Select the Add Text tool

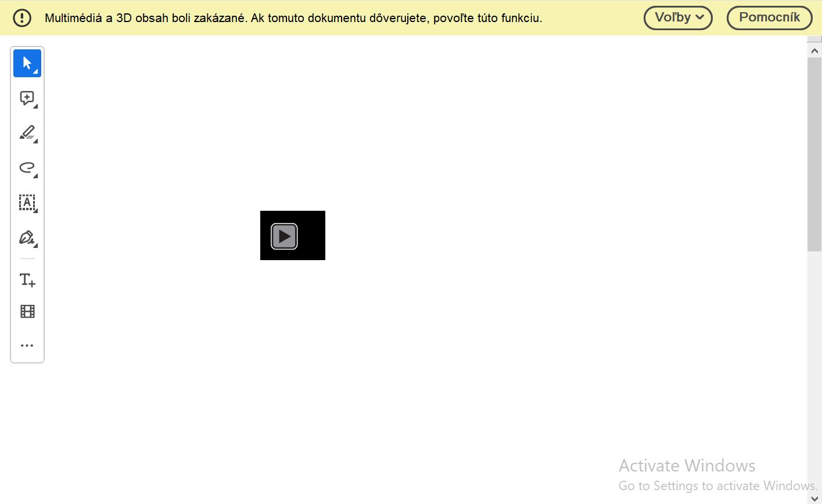click(x=27, y=279)
